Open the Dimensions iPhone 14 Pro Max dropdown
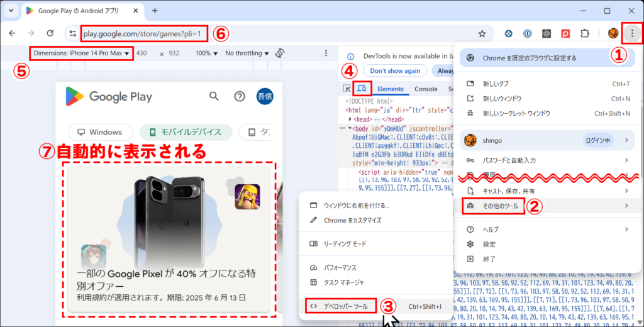 pyautogui.click(x=81, y=53)
